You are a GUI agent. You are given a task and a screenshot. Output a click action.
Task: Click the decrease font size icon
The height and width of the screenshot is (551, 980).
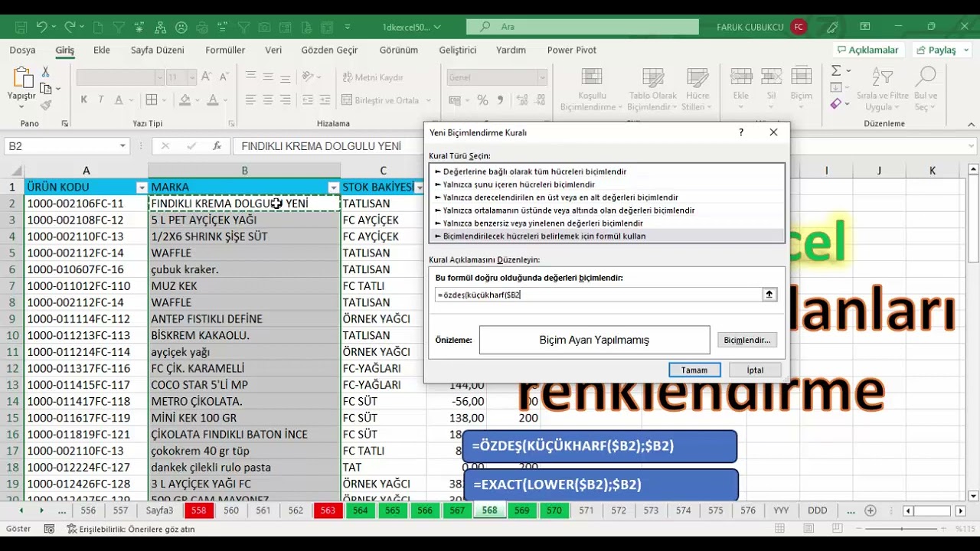(224, 77)
